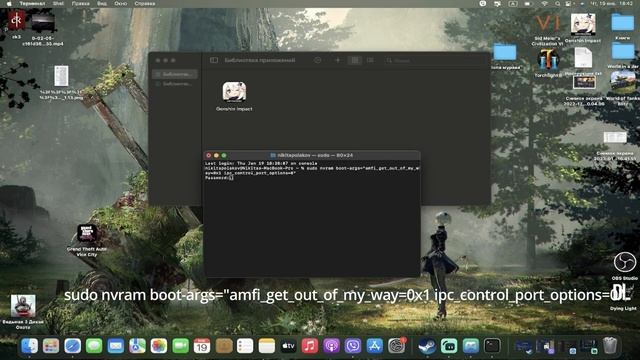Toggle sidebar in the app library window
640x360 pixels.
pos(214,60)
